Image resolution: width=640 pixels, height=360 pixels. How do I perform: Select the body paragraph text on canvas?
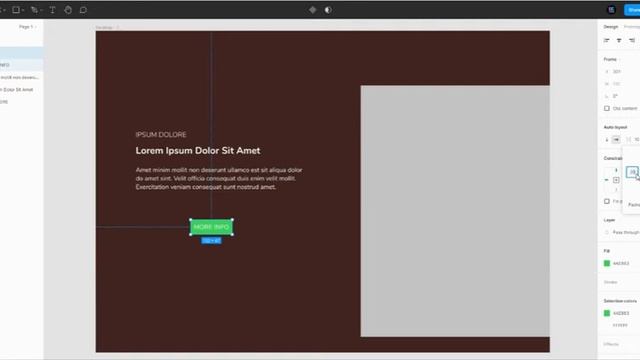(x=219, y=178)
